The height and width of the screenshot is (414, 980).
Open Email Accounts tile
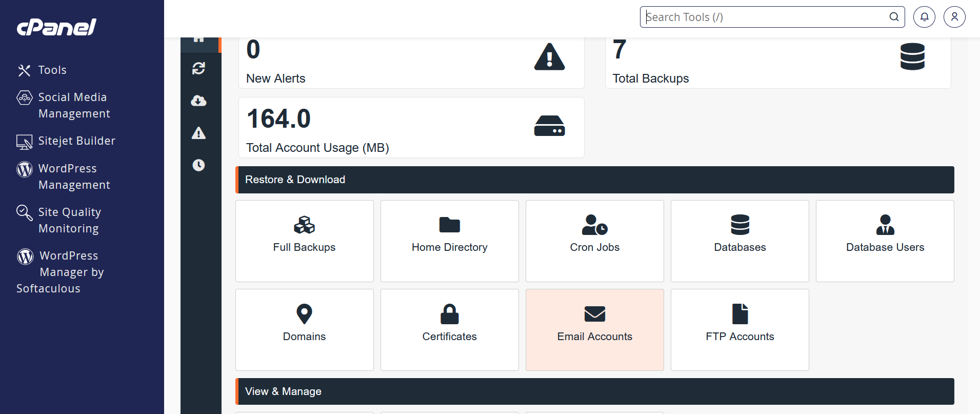pyautogui.click(x=595, y=330)
